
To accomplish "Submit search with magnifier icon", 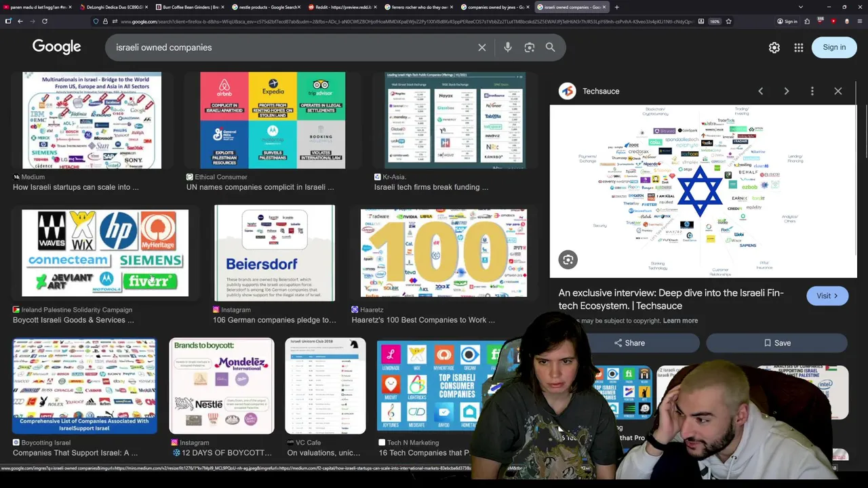I will pyautogui.click(x=551, y=47).
